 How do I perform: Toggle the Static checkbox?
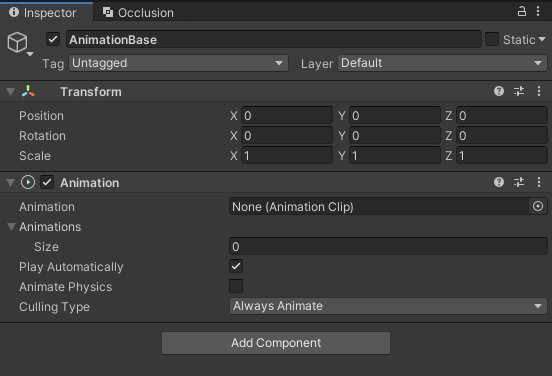tap(492, 39)
